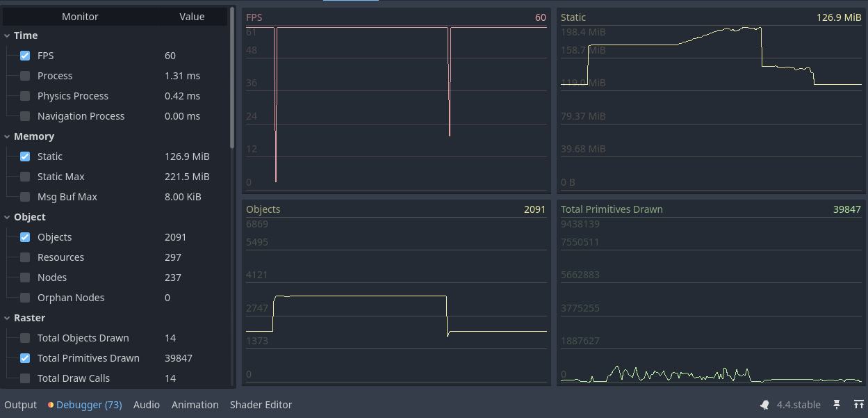This screenshot has width=868, height=418.
Task: Disable the FPS monitor checkbox
Action: 25,56
